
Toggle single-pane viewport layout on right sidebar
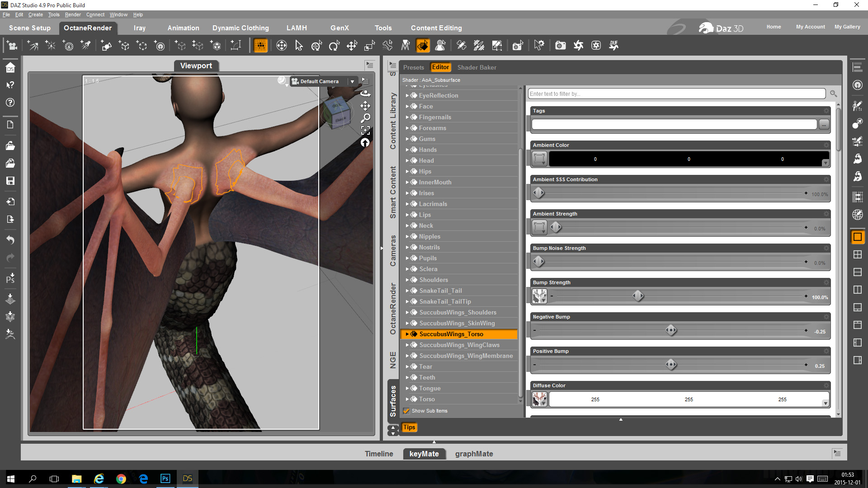point(857,237)
